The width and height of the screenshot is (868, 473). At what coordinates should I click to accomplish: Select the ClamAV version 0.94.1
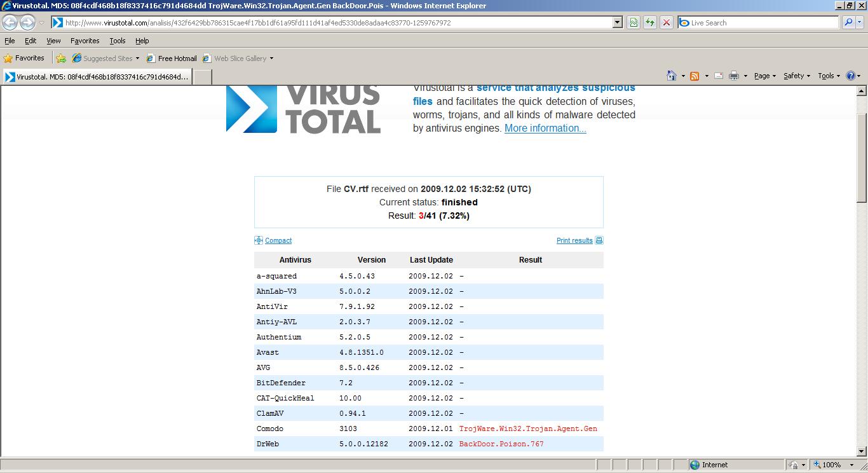[x=353, y=413]
